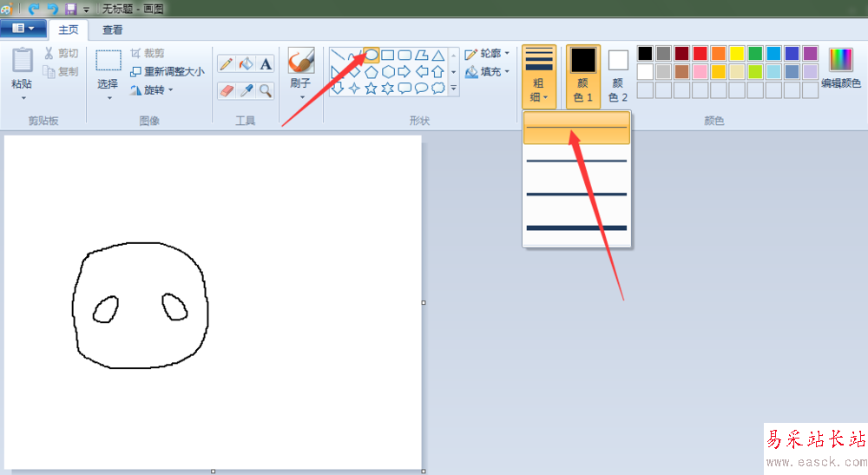
Task: Open the 刷子 brushes dropdown arrow
Action: coord(302,97)
